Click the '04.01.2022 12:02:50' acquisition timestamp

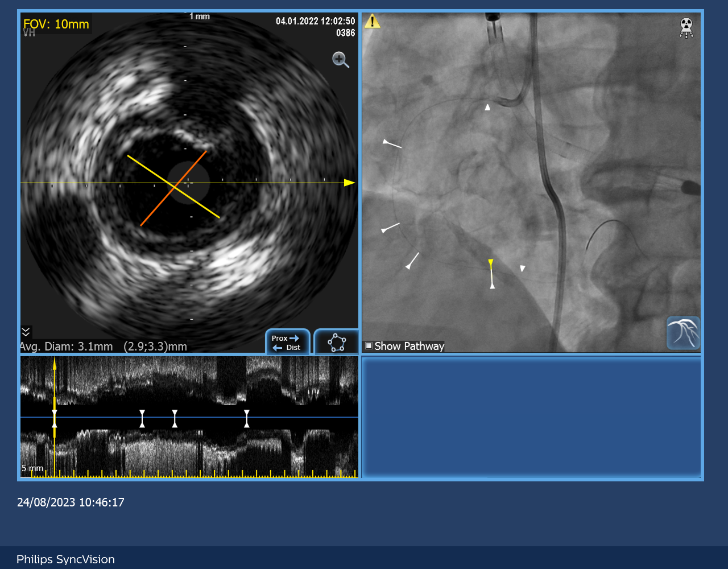click(316, 21)
